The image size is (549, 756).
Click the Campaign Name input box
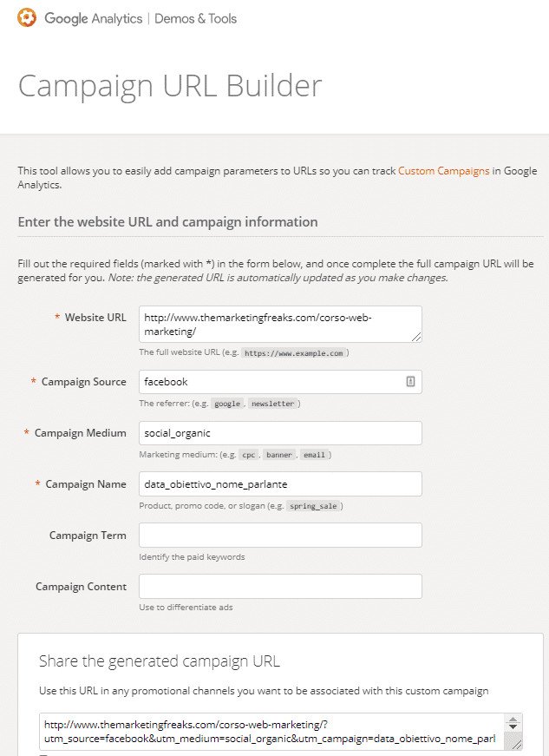280,484
